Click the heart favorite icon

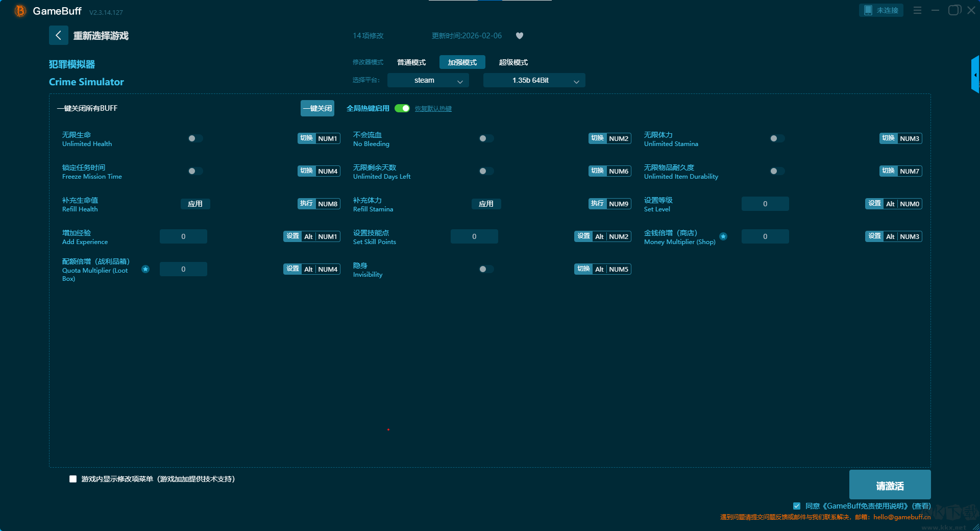click(x=520, y=36)
